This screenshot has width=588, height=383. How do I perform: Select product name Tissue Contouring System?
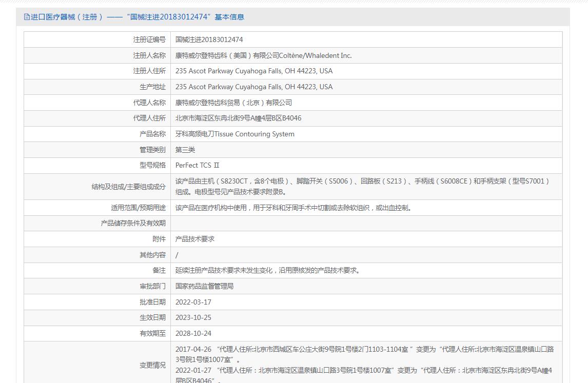tap(235, 134)
